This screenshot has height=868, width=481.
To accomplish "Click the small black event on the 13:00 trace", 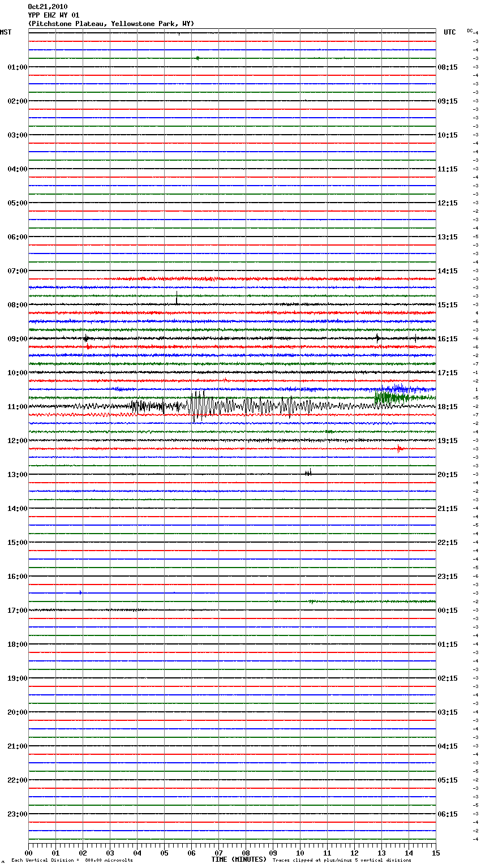I will click(x=308, y=473).
